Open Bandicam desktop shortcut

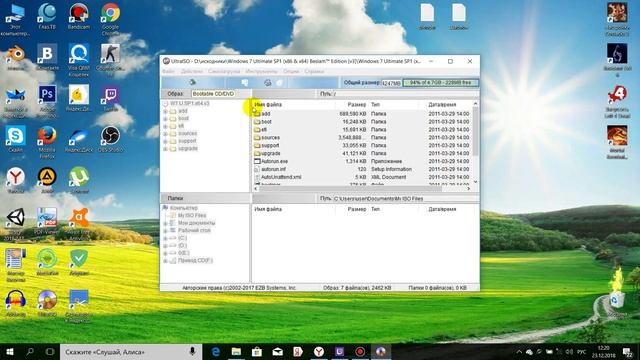[x=79, y=16]
